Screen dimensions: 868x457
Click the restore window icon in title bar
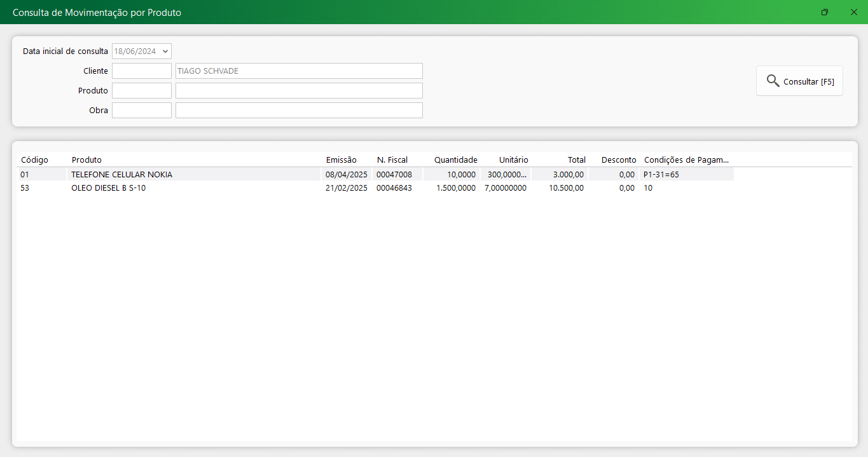pos(825,12)
